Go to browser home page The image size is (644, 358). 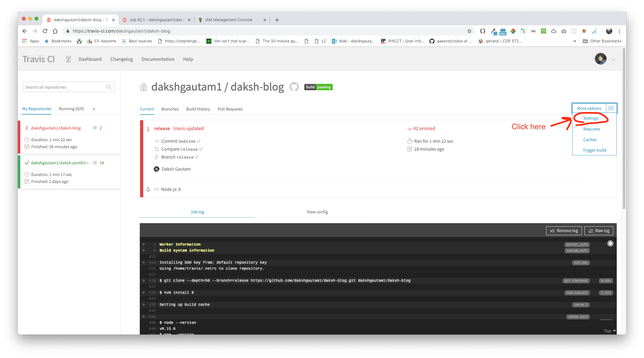55,31
